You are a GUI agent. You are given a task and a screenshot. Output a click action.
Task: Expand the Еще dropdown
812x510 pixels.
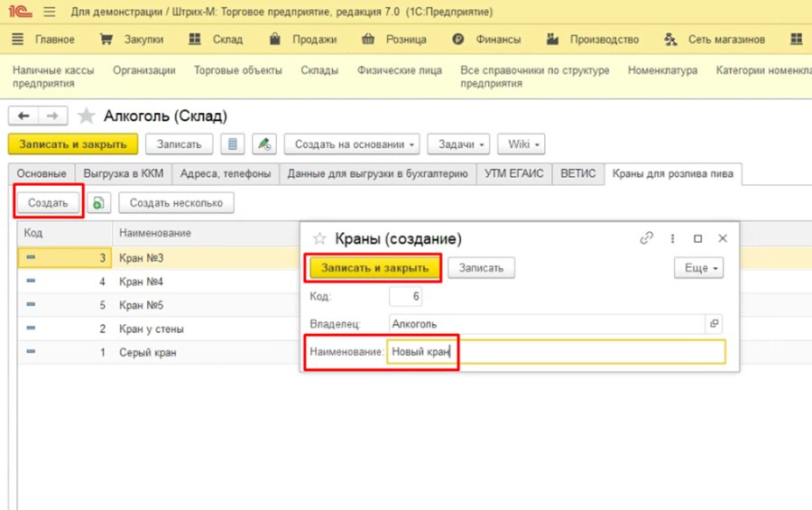(698, 268)
